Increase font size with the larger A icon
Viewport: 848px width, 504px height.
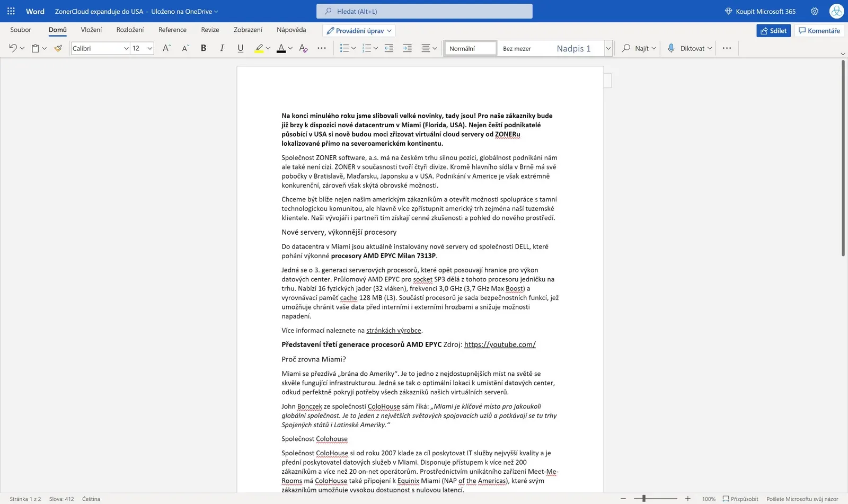pos(166,48)
